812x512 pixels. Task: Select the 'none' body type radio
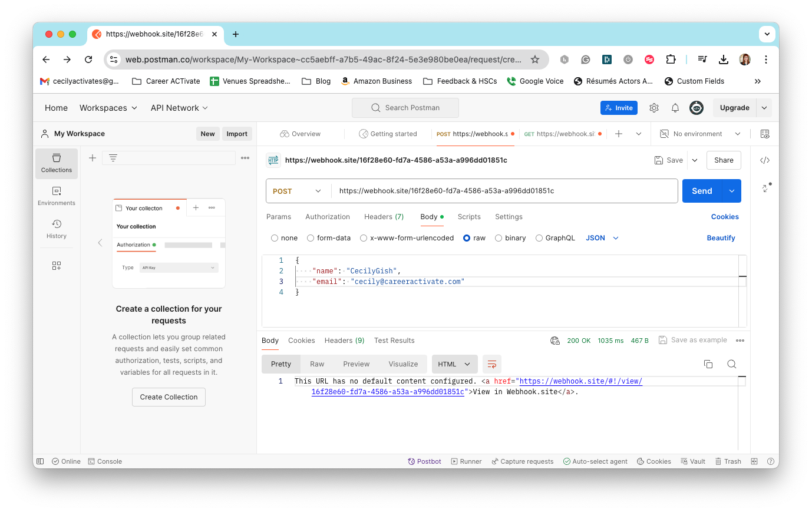275,238
